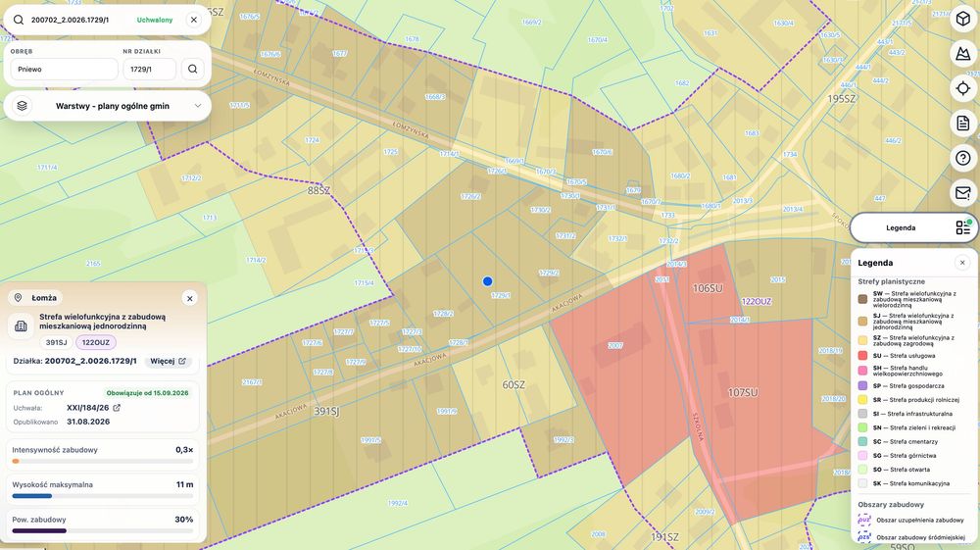This screenshot has height=550, width=980.
Task: Click the SG light pink legend swatch
Action: [862, 456]
